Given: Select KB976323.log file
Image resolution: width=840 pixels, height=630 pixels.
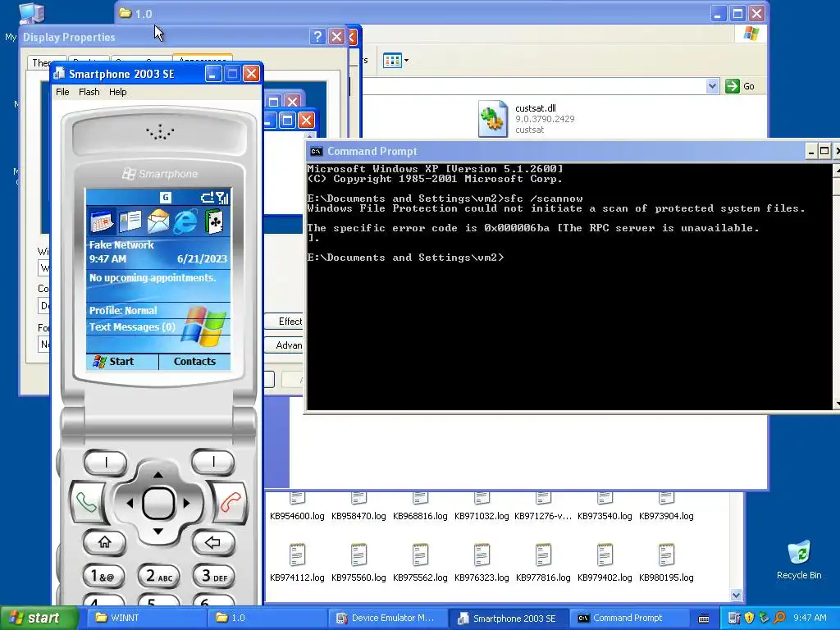Looking at the screenshot, I should (482, 563).
